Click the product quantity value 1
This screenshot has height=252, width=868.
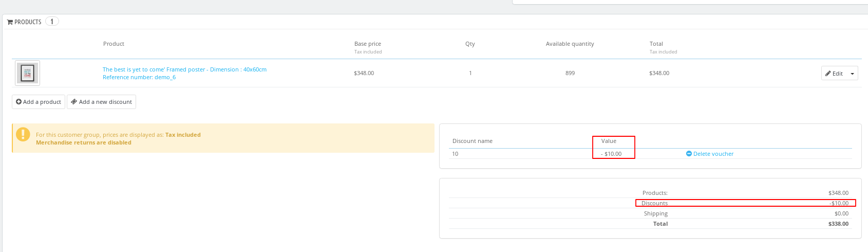pyautogui.click(x=470, y=73)
